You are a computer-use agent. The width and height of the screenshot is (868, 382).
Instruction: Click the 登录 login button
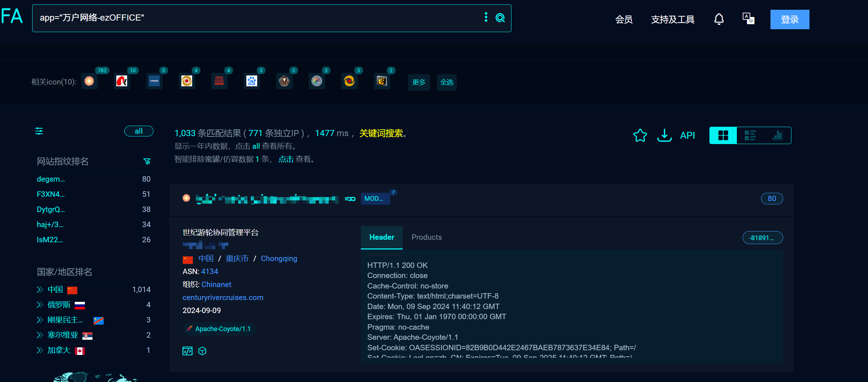click(790, 19)
